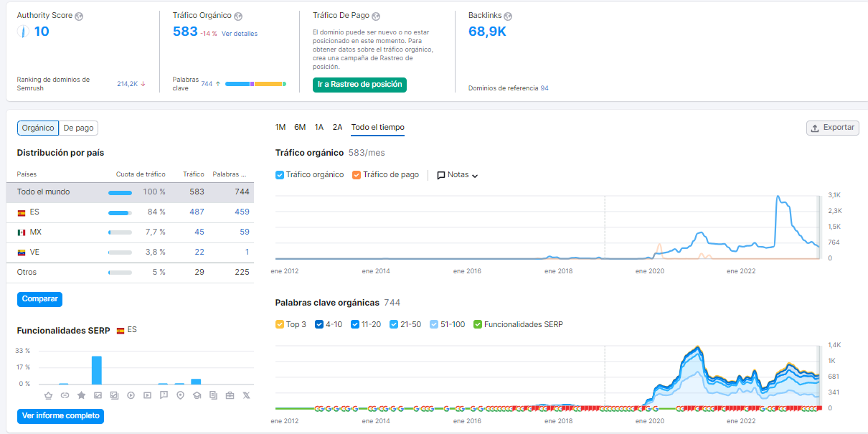Click the Venezuela flag in VE row
Screen dimensions: 868x434
(22, 253)
